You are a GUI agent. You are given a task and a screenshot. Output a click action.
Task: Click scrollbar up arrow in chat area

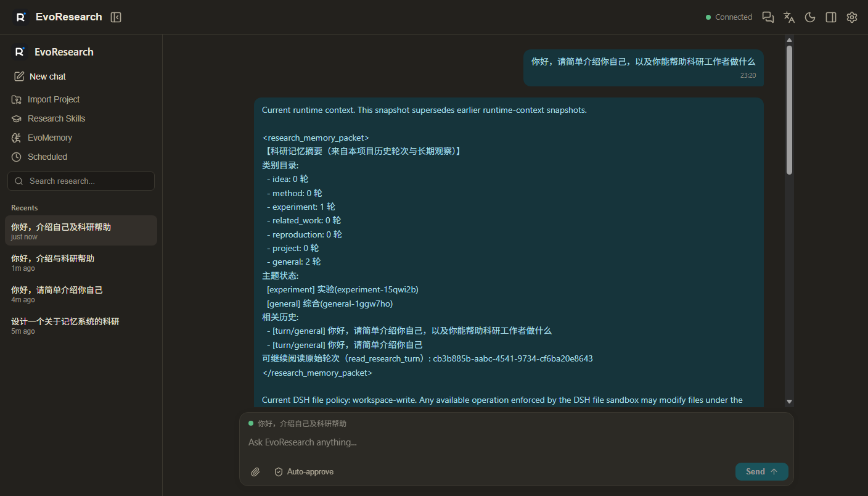(789, 41)
